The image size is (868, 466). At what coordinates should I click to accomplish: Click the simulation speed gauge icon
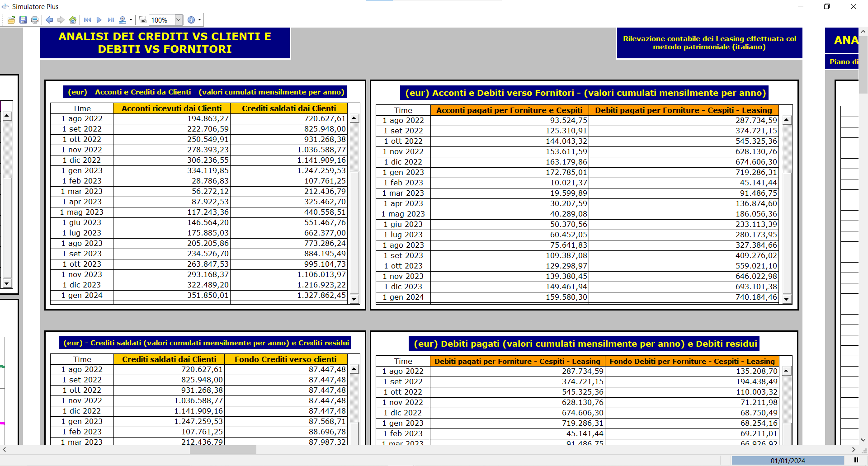(123, 20)
